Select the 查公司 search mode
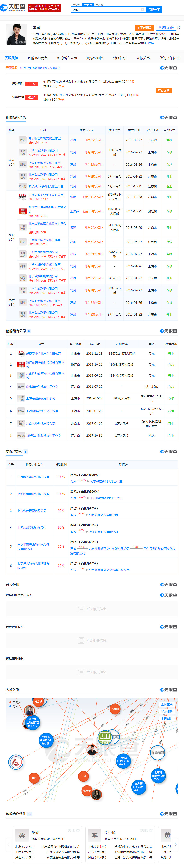 (76, 5)
